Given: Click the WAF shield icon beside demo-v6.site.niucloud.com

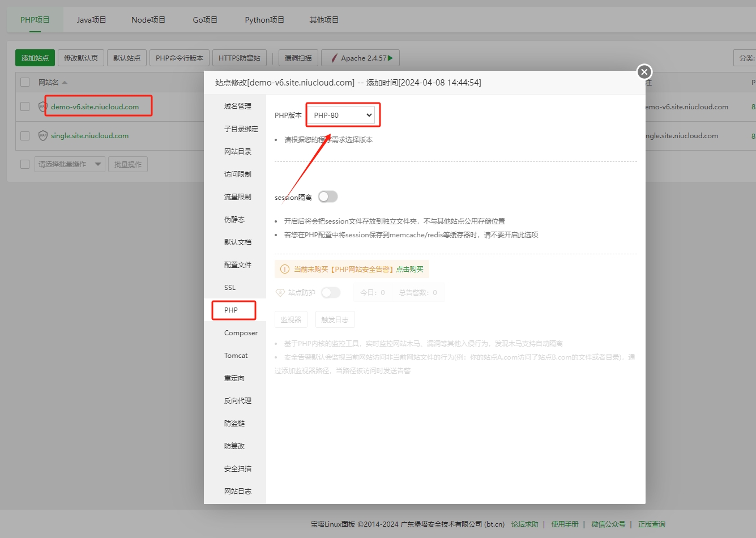Looking at the screenshot, I should tap(42, 106).
